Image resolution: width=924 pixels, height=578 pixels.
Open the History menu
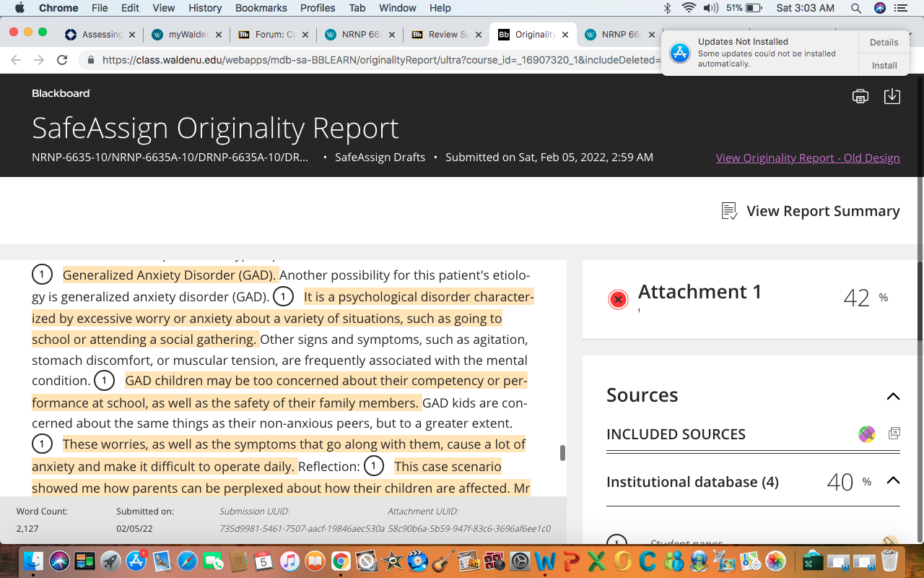click(205, 8)
